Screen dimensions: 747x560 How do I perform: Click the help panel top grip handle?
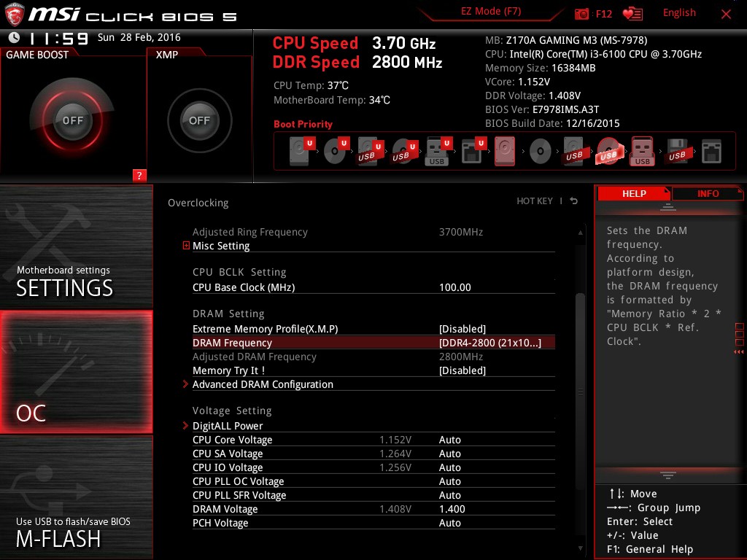point(668,207)
